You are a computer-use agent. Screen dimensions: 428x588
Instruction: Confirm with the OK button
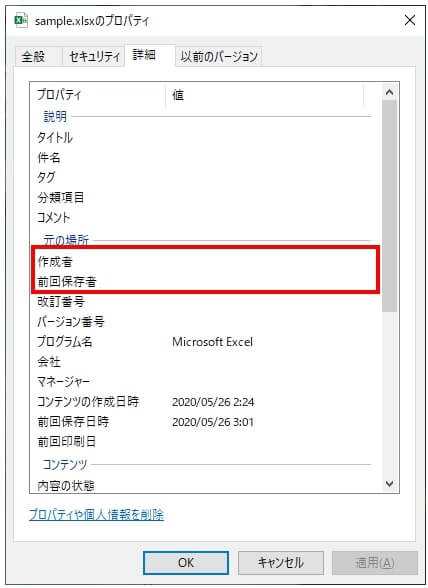click(x=186, y=562)
